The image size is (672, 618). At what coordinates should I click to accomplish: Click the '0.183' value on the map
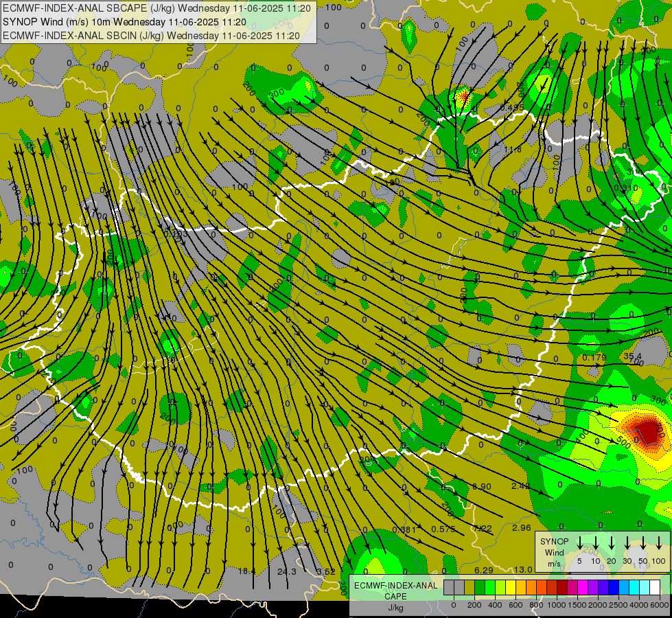[x=176, y=233]
